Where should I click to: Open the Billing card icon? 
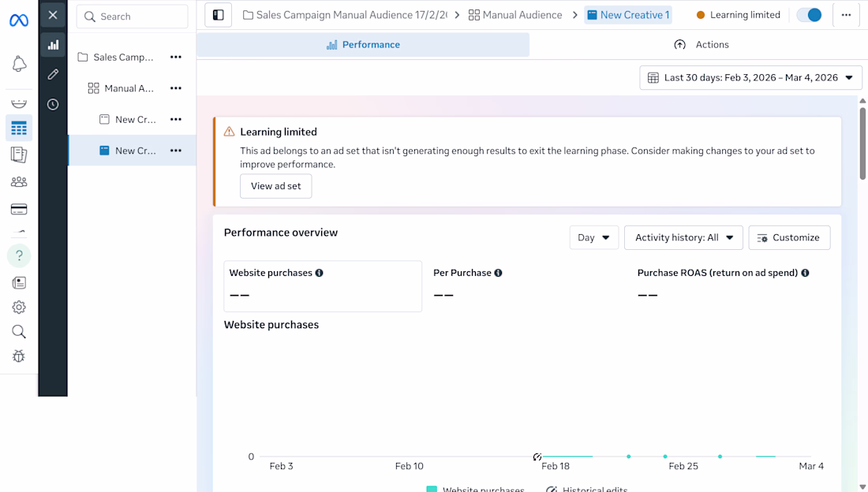[19, 209]
